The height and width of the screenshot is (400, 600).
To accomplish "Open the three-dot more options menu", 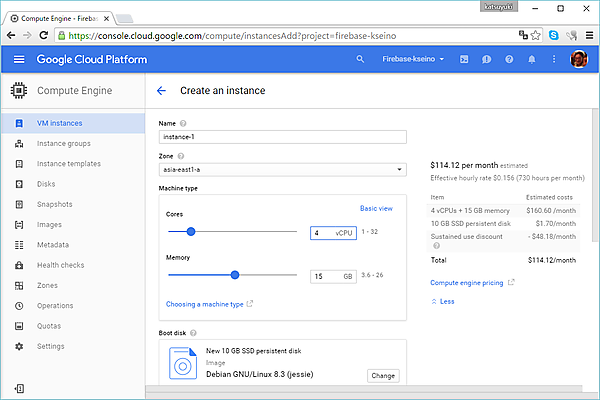I will [553, 60].
